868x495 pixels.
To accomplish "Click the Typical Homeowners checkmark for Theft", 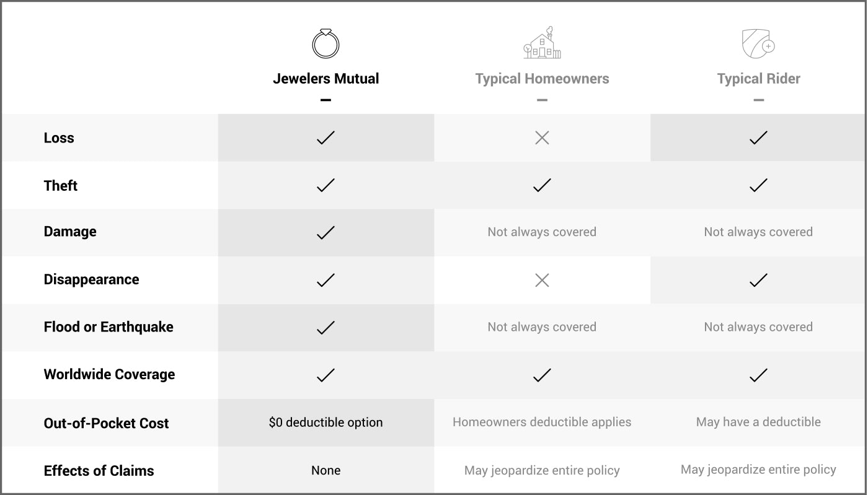I will [x=542, y=185].
